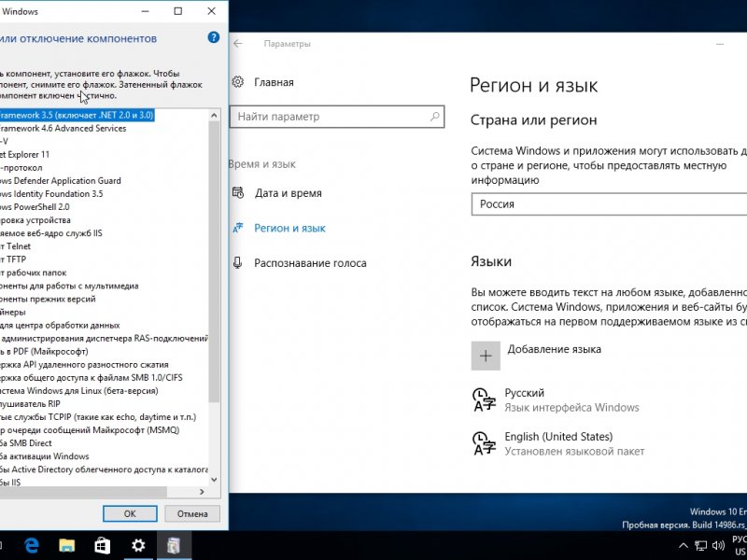Select the диспетчера RAS-подключений row
Screen dimensions: 747x560
tap(104, 339)
